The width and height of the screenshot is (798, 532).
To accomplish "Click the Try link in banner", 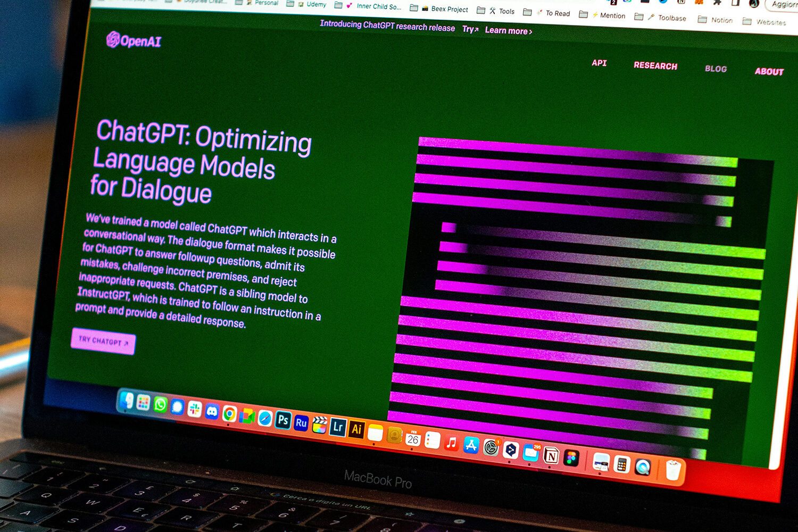I will (470, 29).
